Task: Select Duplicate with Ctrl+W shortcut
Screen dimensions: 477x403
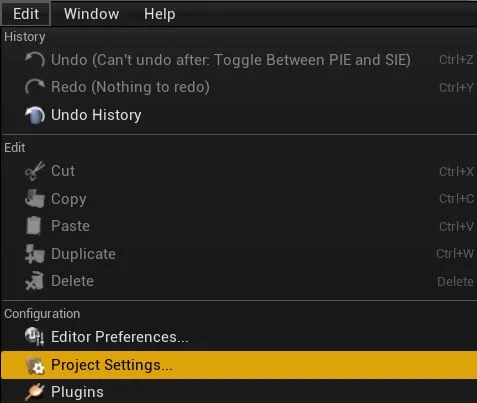Action: point(239,254)
